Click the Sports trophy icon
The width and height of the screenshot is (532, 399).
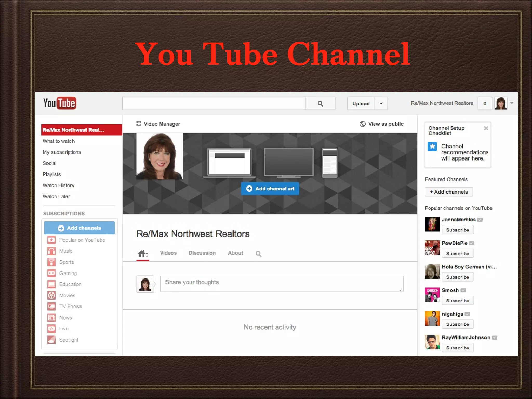pyautogui.click(x=51, y=262)
